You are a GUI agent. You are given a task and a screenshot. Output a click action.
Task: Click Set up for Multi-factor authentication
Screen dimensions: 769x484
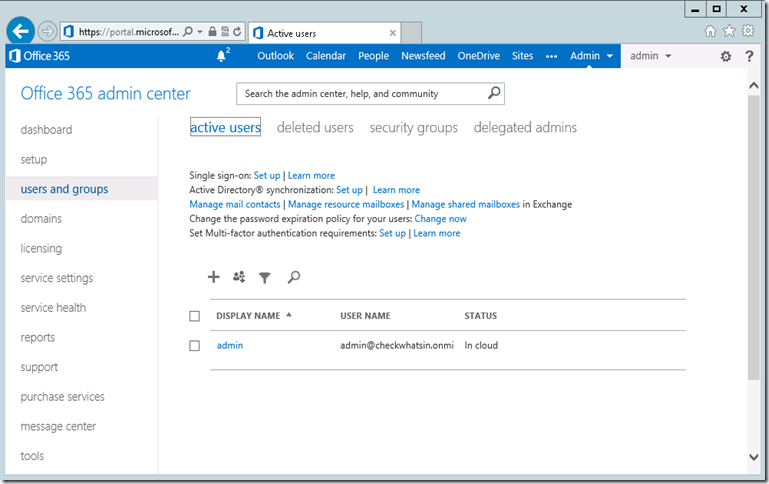392,233
